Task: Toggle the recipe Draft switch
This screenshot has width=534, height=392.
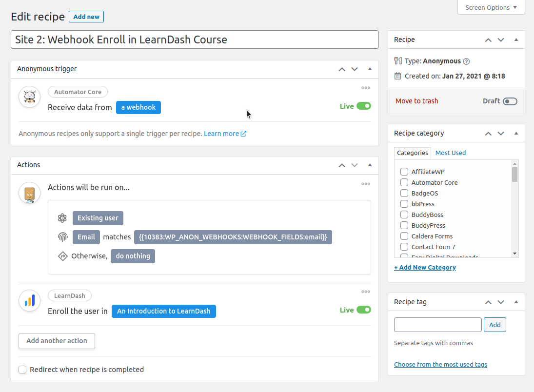Action: [x=510, y=101]
